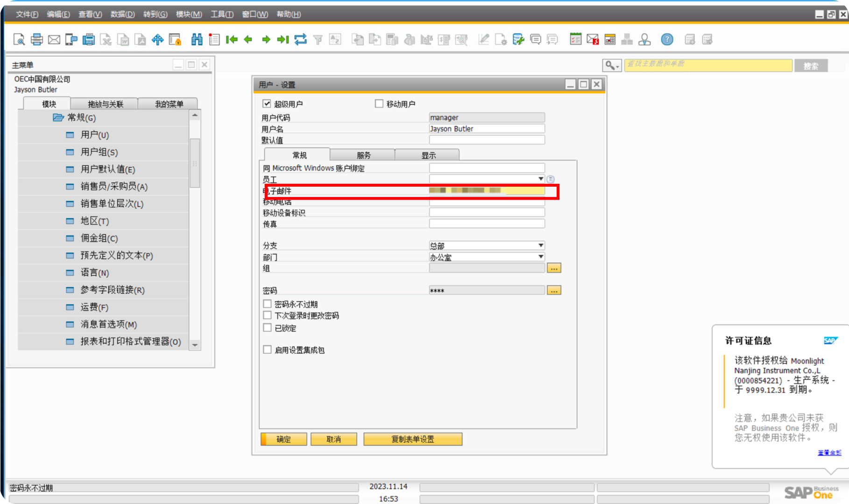Click the 复制表单设置 button
849x504 pixels.
(x=413, y=439)
